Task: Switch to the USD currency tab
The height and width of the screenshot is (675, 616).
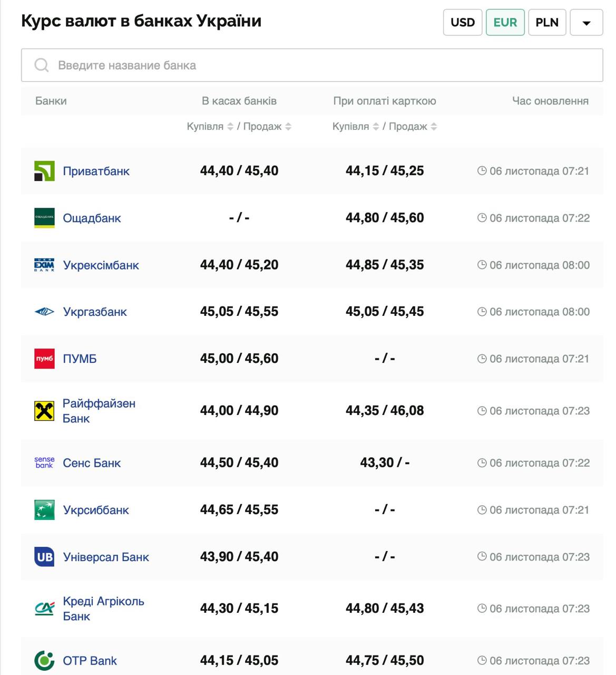Action: pyautogui.click(x=463, y=23)
